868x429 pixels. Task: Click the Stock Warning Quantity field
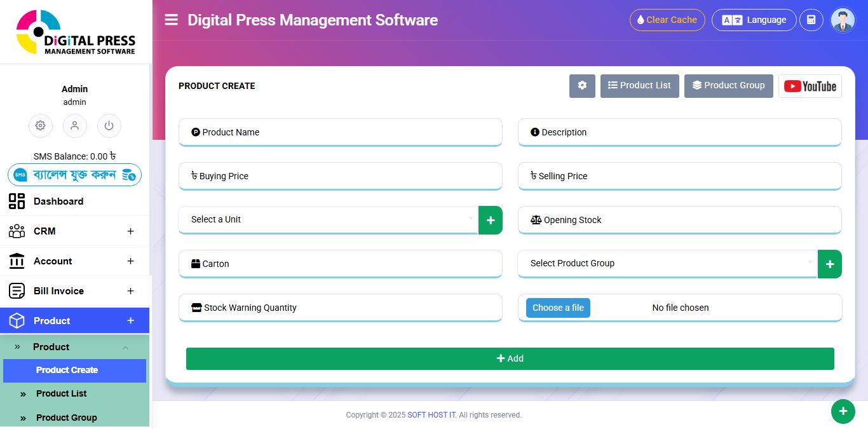coord(341,308)
